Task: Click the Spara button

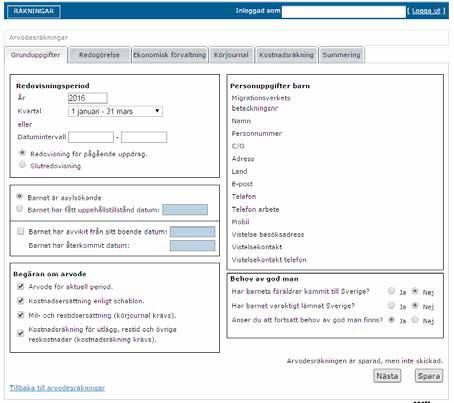Action: point(429,376)
